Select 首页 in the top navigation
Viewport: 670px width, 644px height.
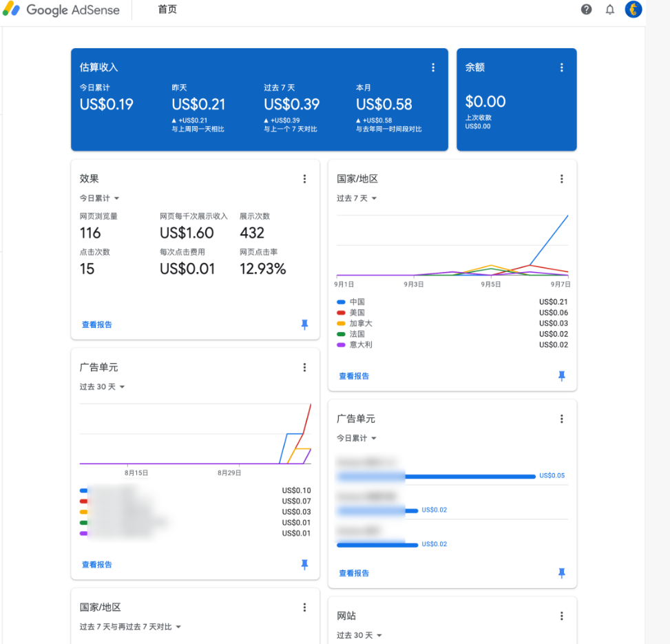pyautogui.click(x=167, y=10)
